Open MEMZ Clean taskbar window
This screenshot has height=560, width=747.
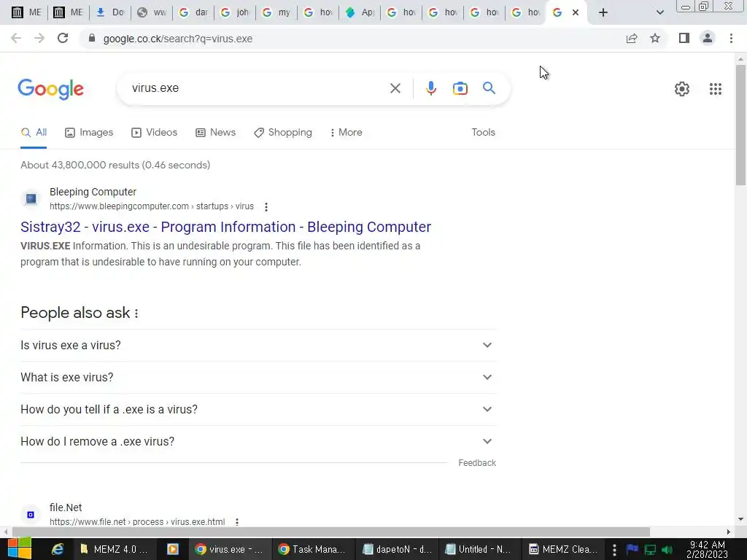(562, 549)
